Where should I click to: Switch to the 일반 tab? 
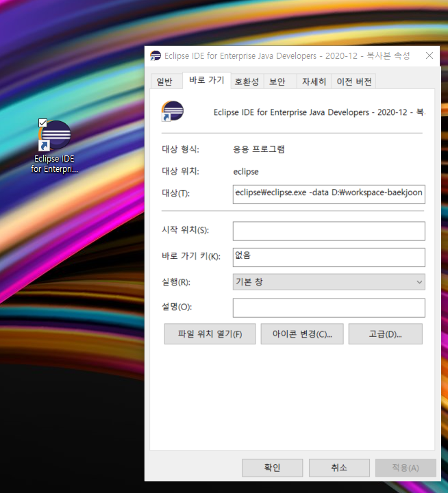pos(166,81)
